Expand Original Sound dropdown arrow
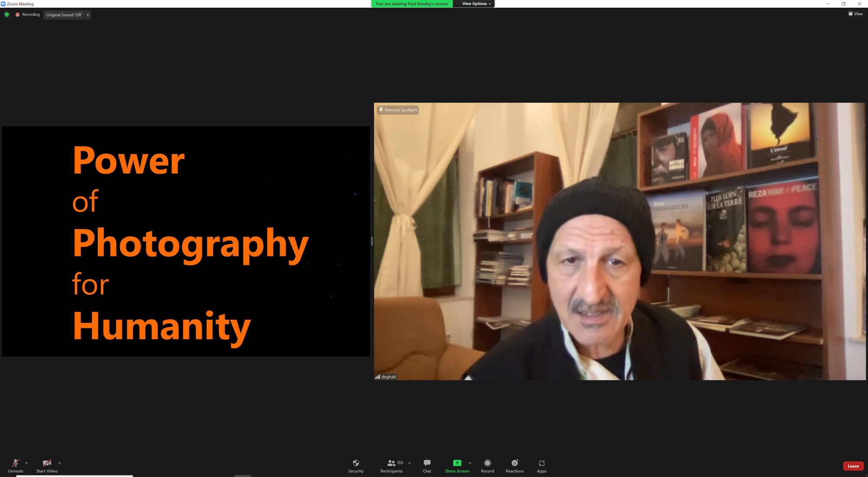 (88, 15)
